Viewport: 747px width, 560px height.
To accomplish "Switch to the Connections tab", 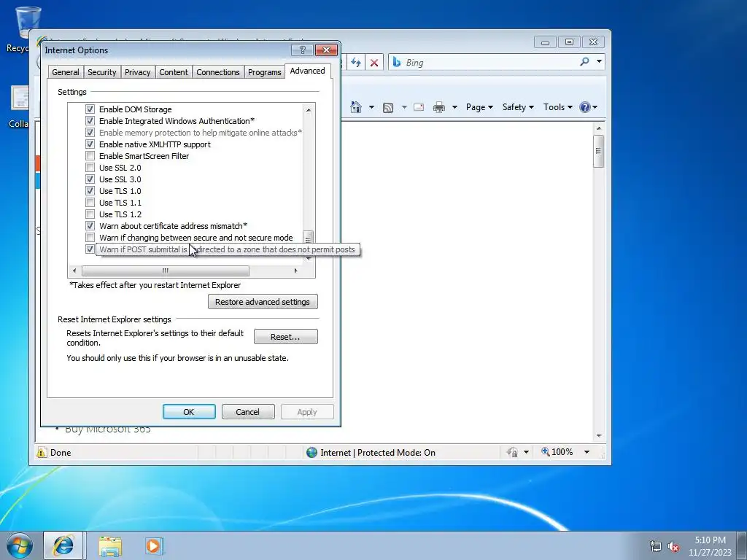I will click(x=217, y=72).
